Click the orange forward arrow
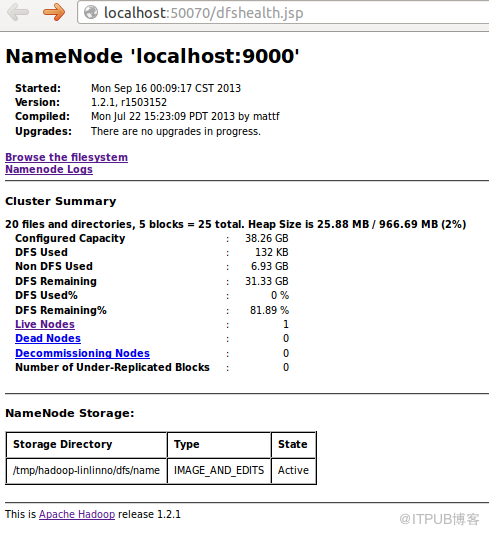This screenshot has width=489, height=534. click(54, 12)
